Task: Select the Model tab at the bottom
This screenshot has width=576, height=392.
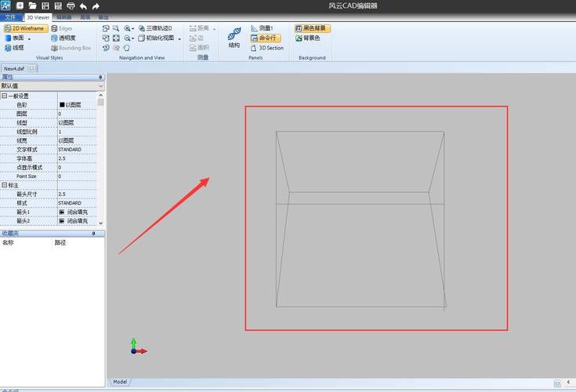Action: coord(120,382)
